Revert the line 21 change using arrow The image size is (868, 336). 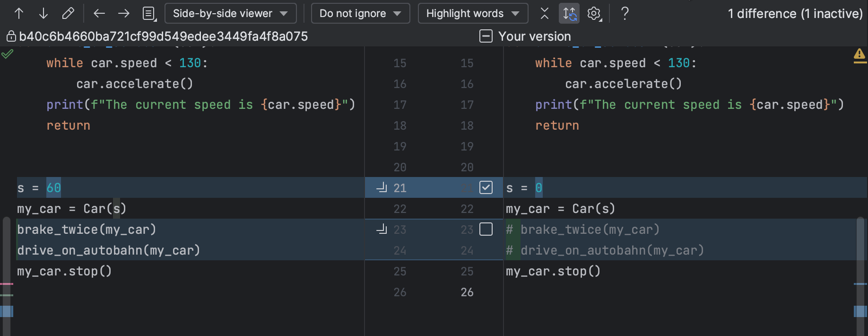(x=382, y=187)
